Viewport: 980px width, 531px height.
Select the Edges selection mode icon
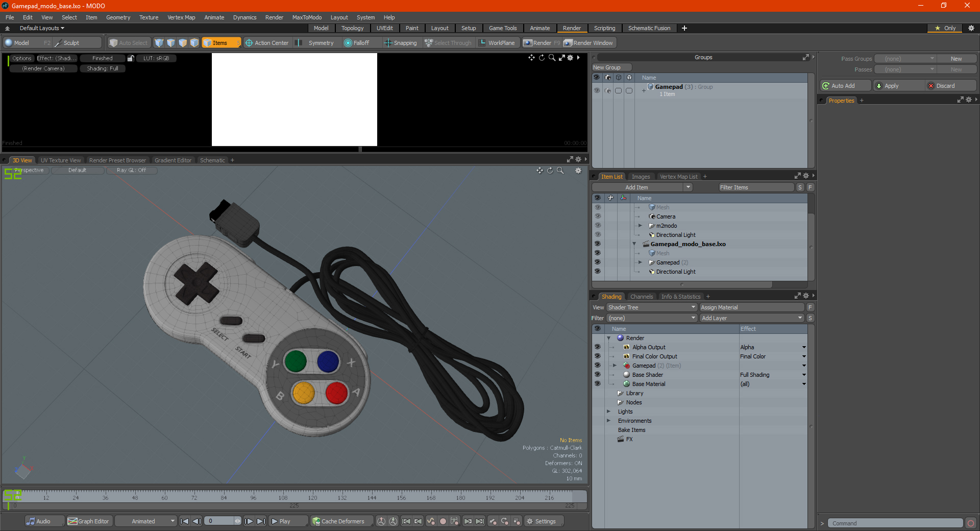171,43
